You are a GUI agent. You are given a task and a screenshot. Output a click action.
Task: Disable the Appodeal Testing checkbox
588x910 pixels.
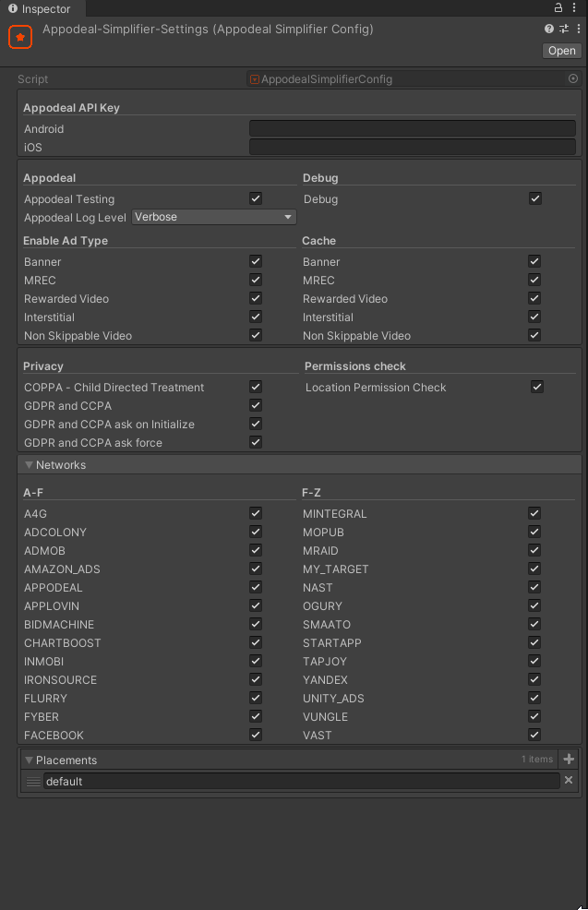256,198
